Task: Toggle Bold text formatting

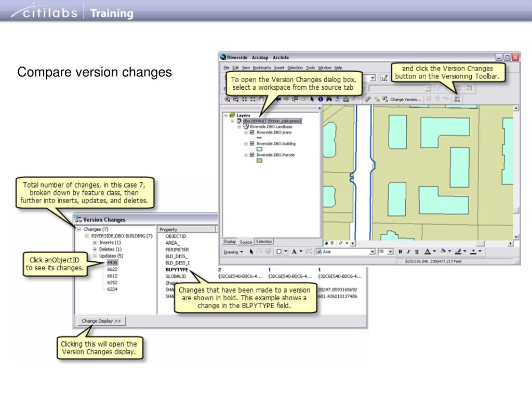Action: (x=401, y=251)
